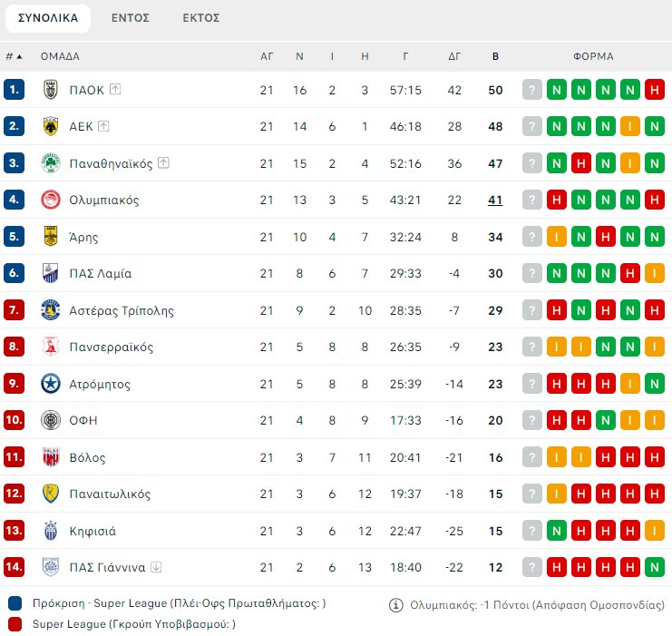The image size is (672, 636).
Task: Click Ολυμπιακός underlined 41 points value
Action: pos(495,200)
